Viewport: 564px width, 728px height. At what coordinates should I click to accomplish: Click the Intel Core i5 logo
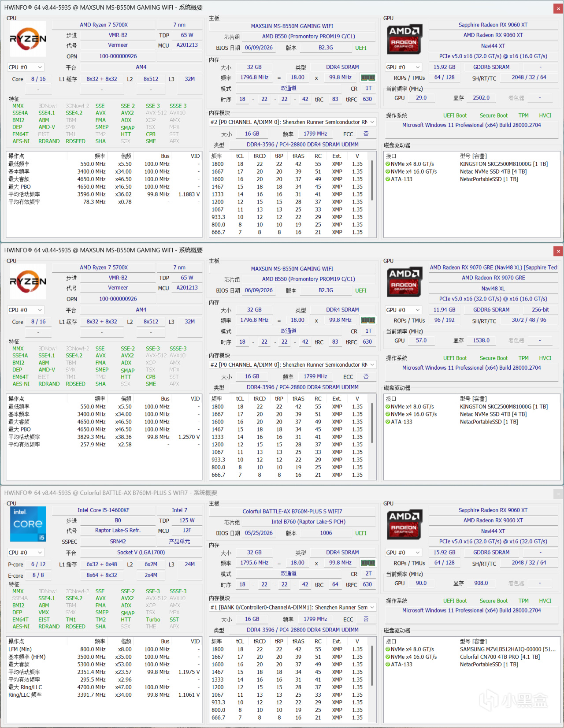[28, 524]
